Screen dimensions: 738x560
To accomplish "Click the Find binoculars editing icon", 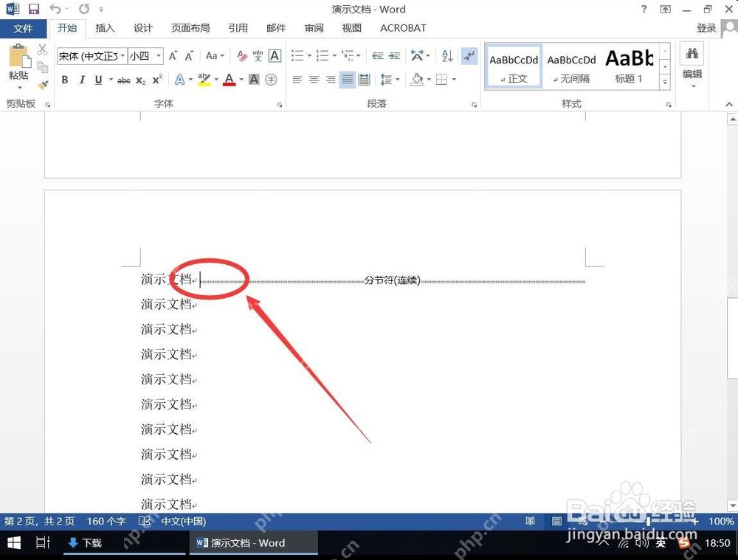I will tap(692, 53).
